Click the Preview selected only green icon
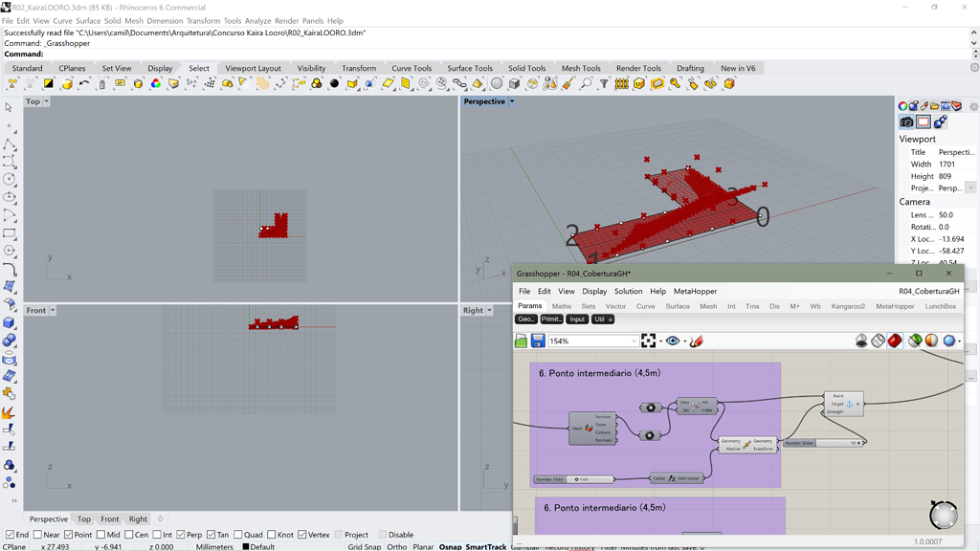The width and height of the screenshot is (980, 551). click(915, 341)
